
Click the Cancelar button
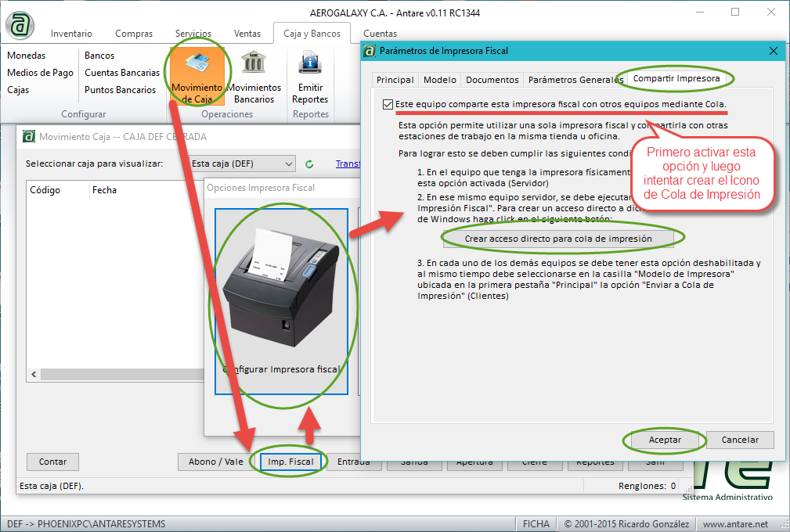(739, 440)
